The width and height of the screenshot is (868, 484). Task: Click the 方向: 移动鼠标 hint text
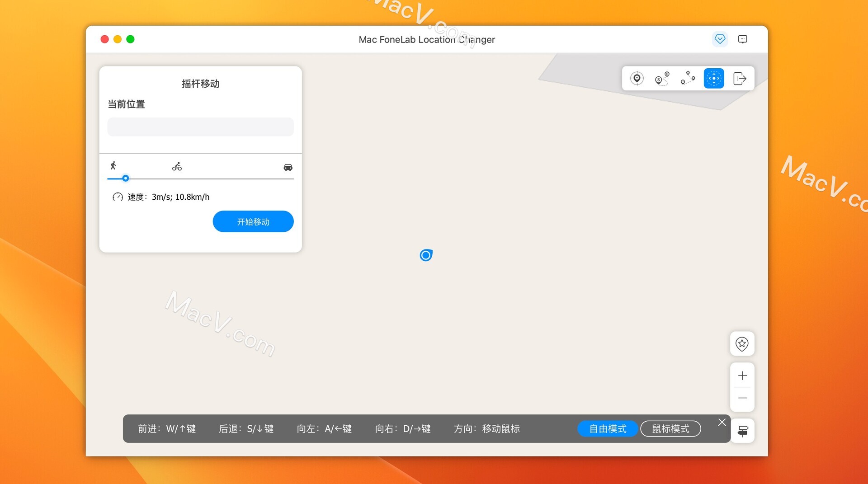487,428
